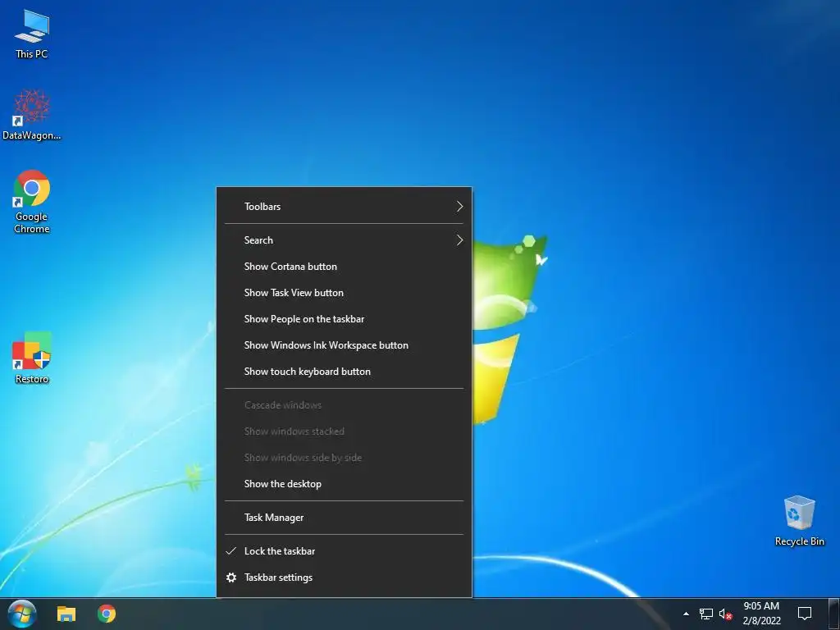Select the Restoro desktop shortcut

click(x=32, y=358)
